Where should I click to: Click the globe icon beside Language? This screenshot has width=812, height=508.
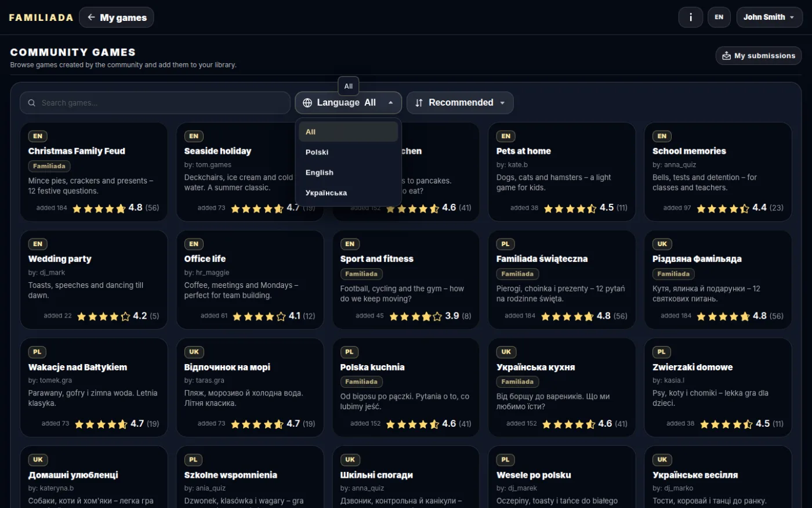click(307, 103)
